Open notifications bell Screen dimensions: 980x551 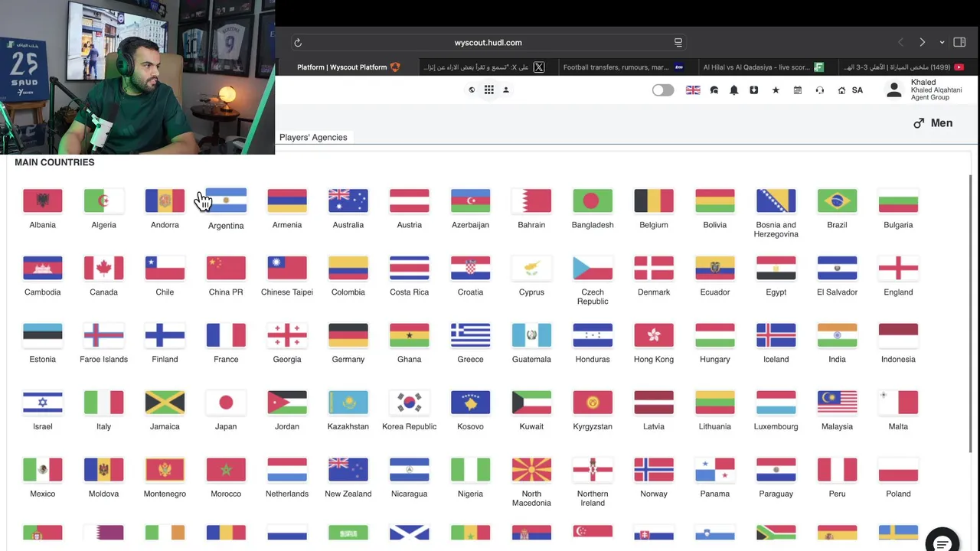pos(734,90)
